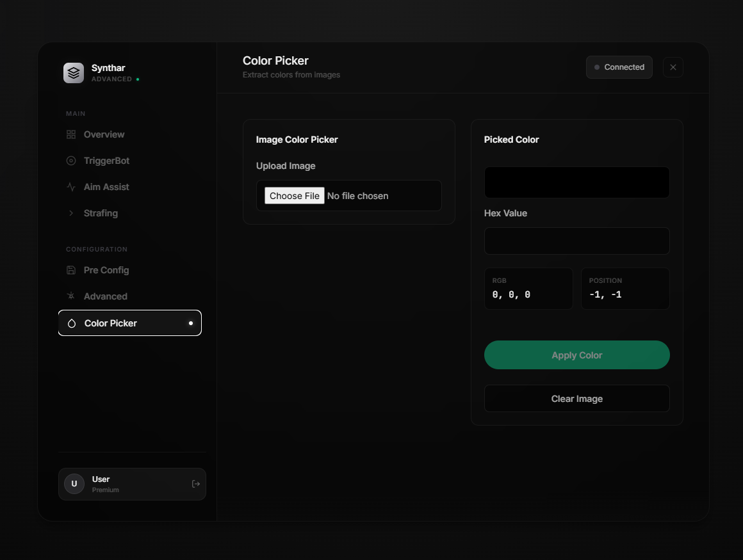Click the Hex Value input field
Viewport: 743px width, 560px height.
point(576,241)
